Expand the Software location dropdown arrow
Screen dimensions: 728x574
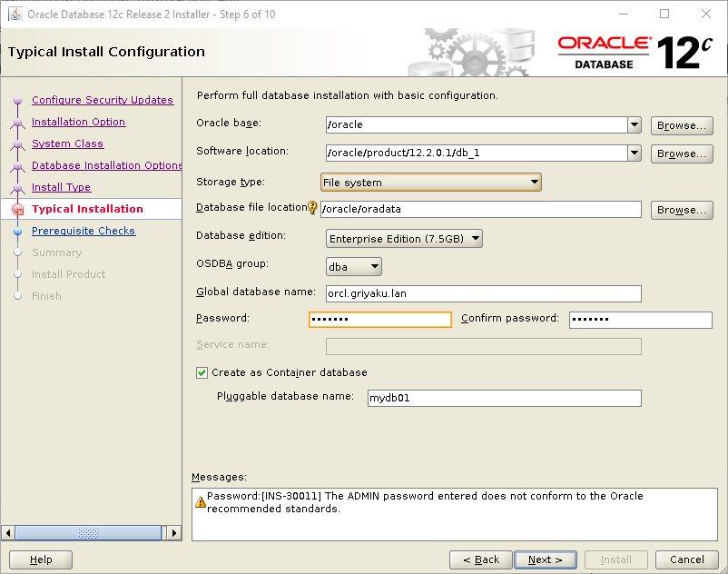[635, 153]
